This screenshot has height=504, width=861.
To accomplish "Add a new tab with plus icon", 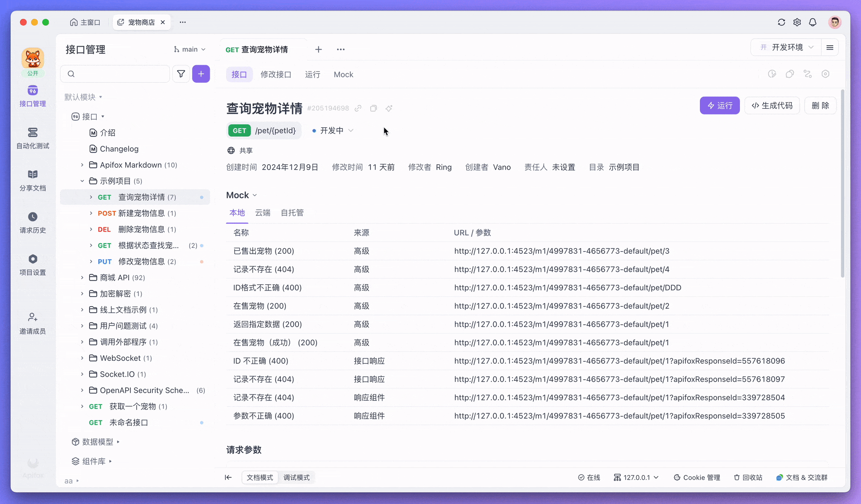I will tap(318, 50).
